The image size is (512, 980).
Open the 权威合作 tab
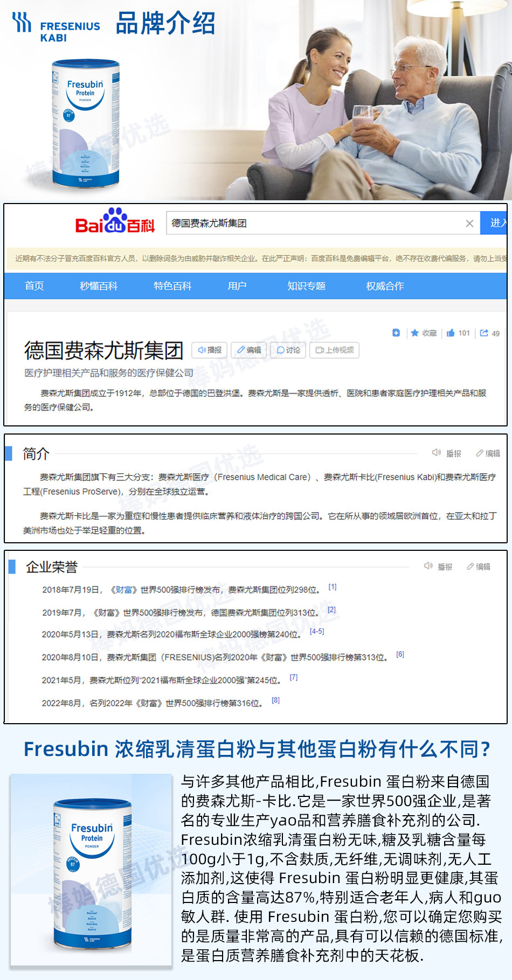[x=385, y=286]
